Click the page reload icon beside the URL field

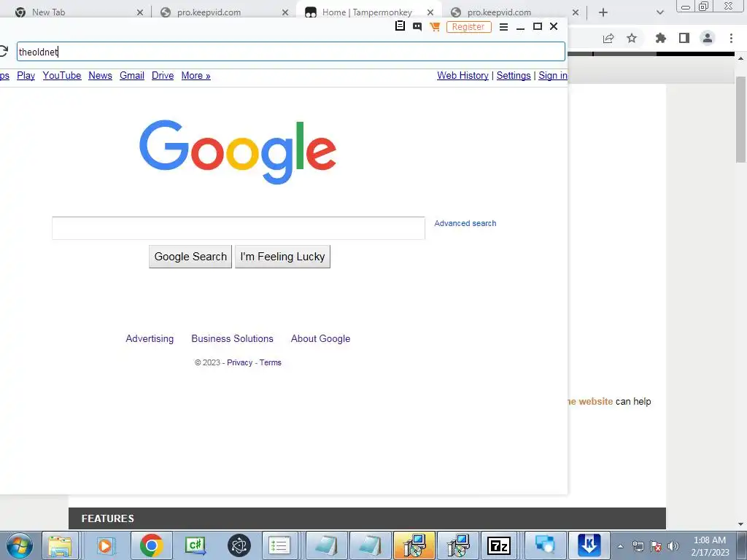(x=4, y=51)
